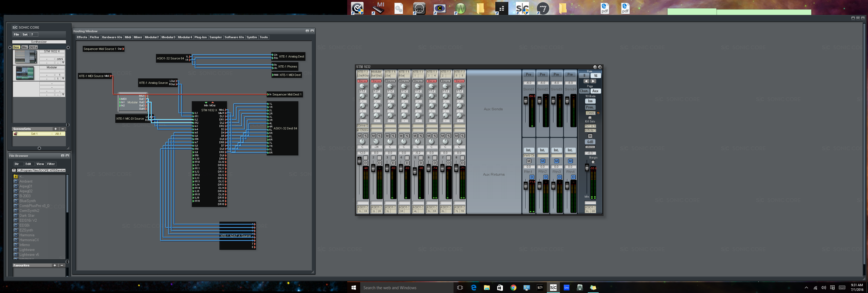Go to previous mixer page with left arrow
868x293 pixels.
pos(586,81)
